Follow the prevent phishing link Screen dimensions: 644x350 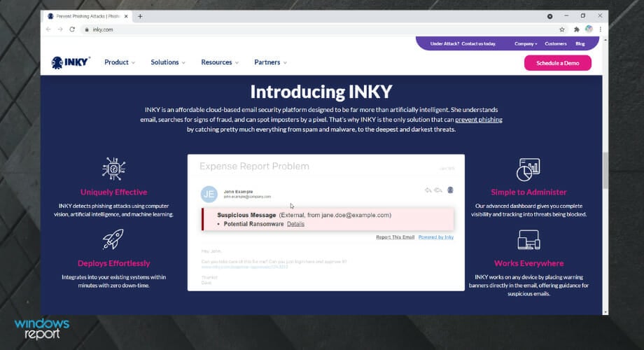[x=479, y=120]
